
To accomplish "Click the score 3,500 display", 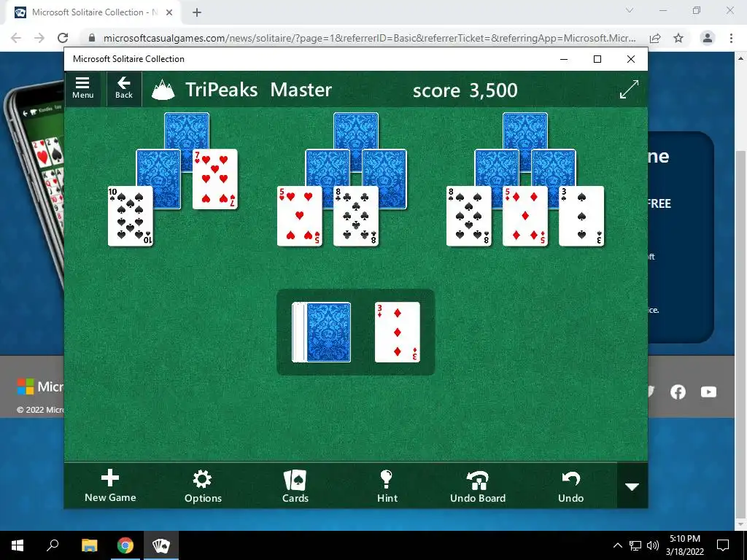I will (465, 90).
